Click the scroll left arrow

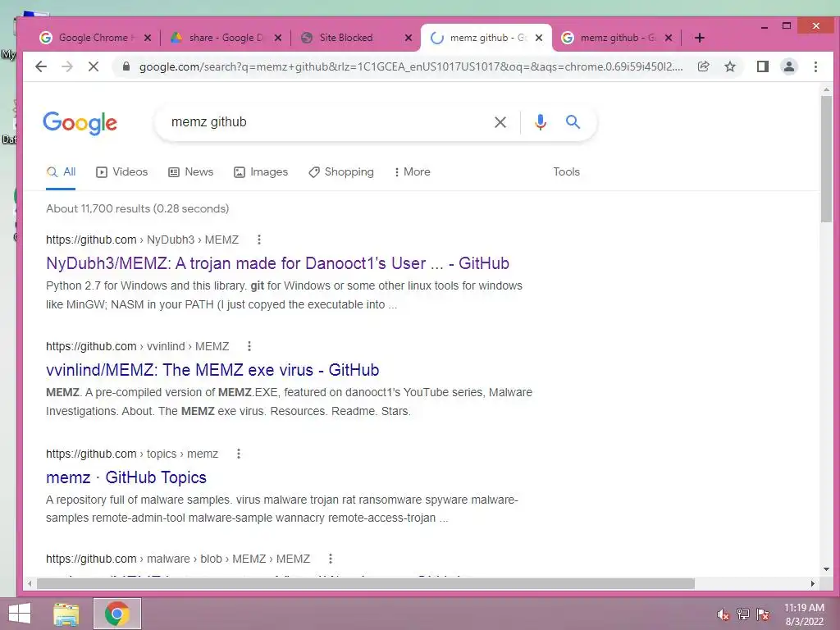(30, 583)
